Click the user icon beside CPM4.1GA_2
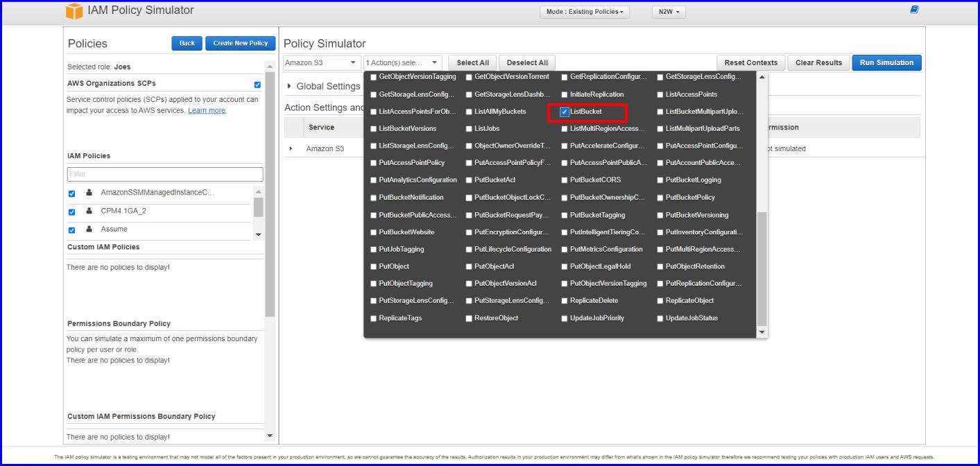The height and width of the screenshot is (466, 980). 89,211
